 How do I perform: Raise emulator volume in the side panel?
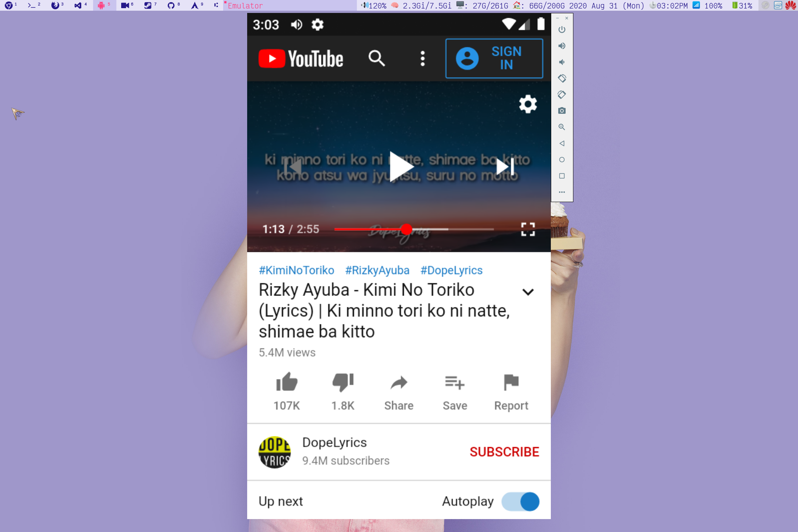click(x=562, y=46)
